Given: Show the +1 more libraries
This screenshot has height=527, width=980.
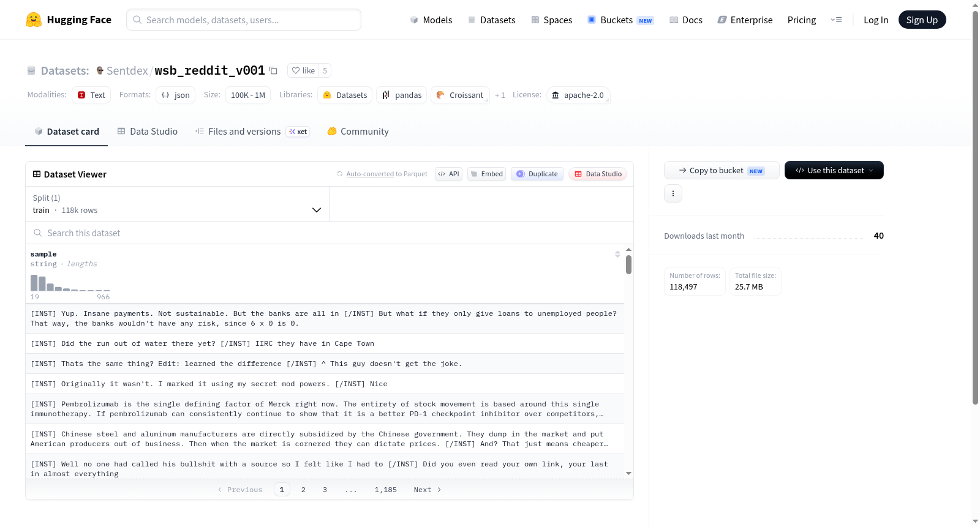Looking at the screenshot, I should pyautogui.click(x=500, y=95).
